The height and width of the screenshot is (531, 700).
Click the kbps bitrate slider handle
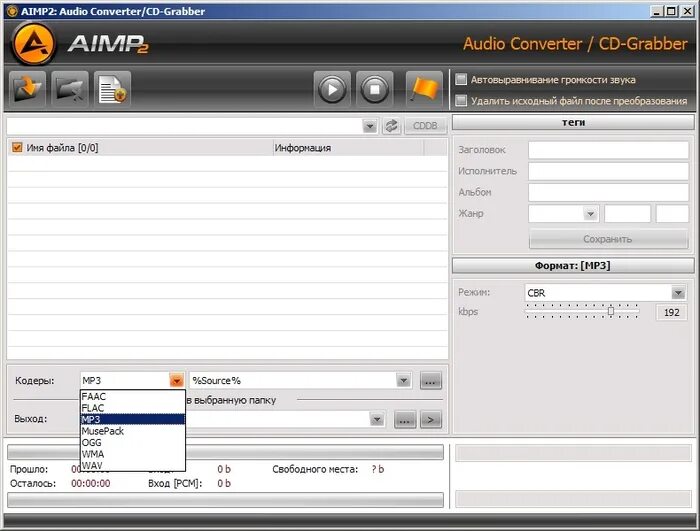click(611, 311)
